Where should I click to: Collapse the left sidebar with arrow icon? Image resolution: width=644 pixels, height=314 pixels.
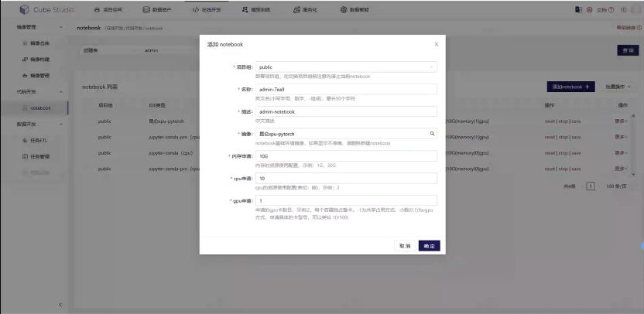click(x=60, y=305)
